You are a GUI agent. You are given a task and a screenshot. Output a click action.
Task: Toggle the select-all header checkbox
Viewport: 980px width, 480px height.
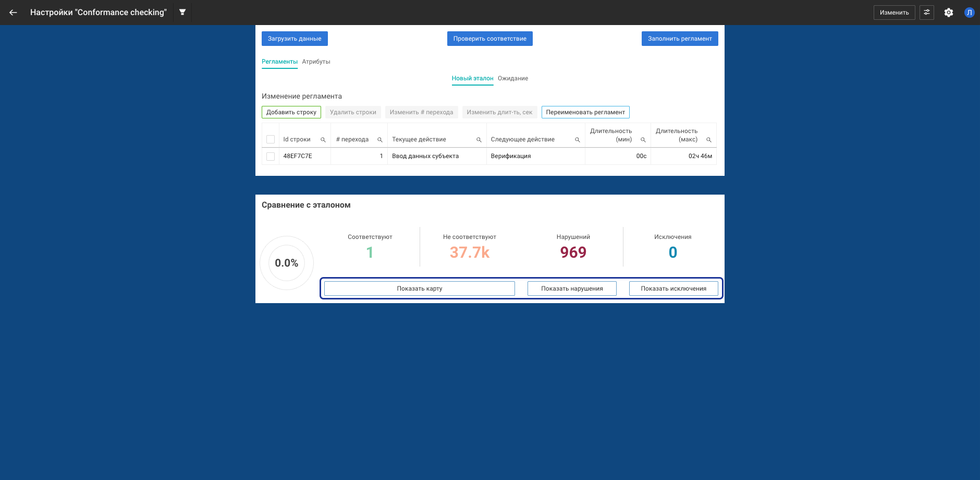point(271,139)
